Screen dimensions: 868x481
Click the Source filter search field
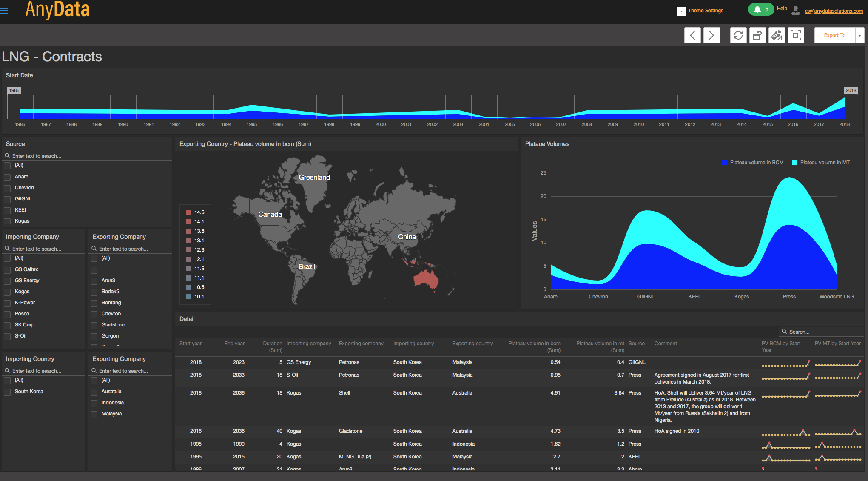[x=87, y=156]
